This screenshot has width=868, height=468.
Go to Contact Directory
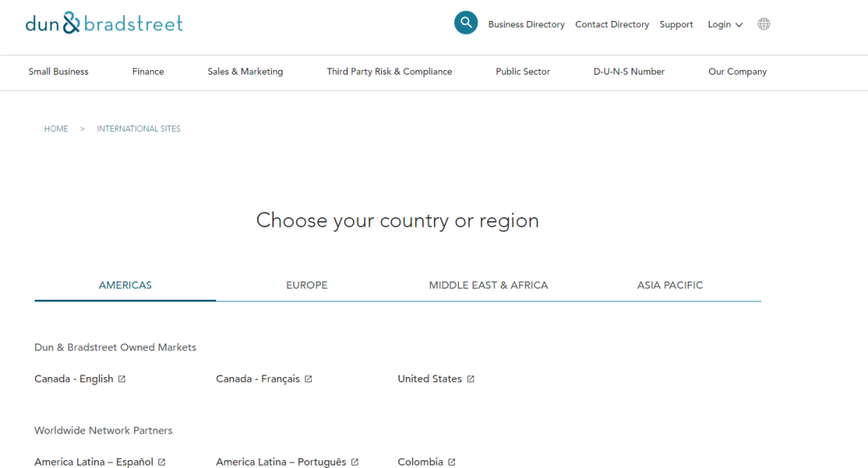(612, 24)
